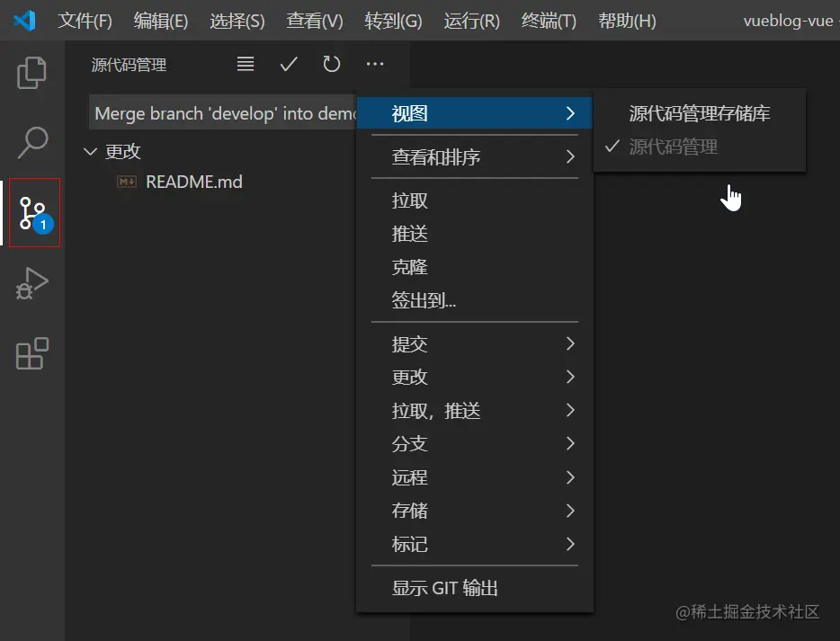Select 拉取 from the context menu
Image resolution: width=840 pixels, height=641 pixels.
click(x=475, y=200)
